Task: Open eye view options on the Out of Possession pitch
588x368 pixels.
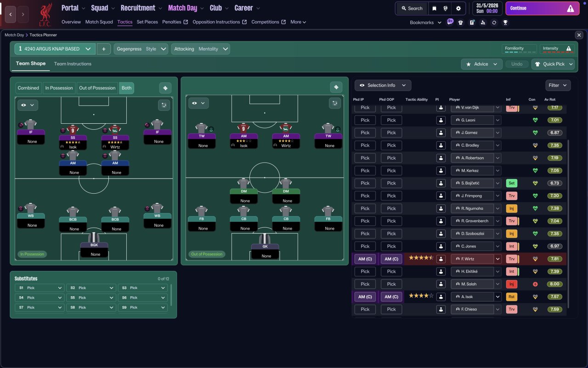Action: click(199, 103)
